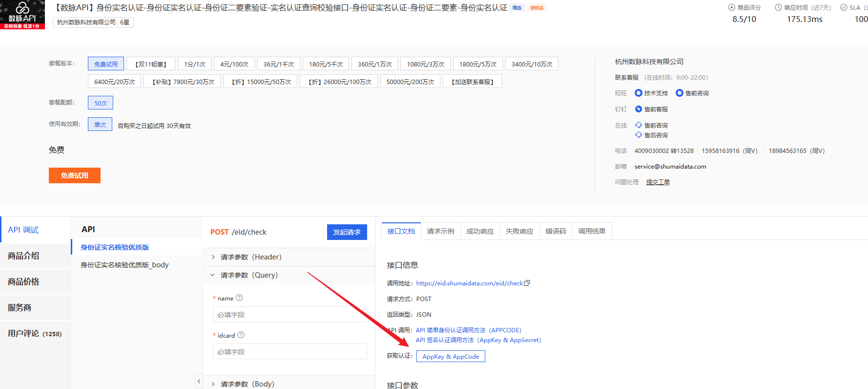Click help icon next to idcard parameter
The height and width of the screenshot is (389, 868).
point(241,335)
